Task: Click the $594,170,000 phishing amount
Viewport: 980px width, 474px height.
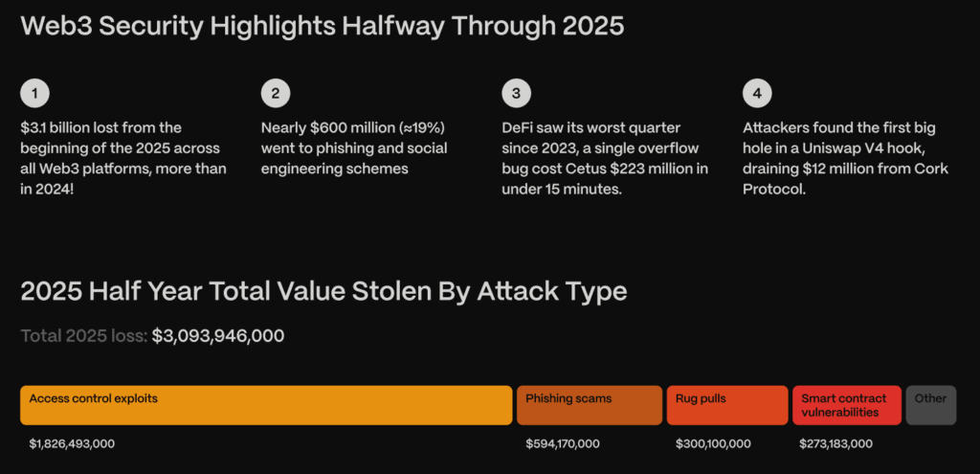Action: (563, 443)
